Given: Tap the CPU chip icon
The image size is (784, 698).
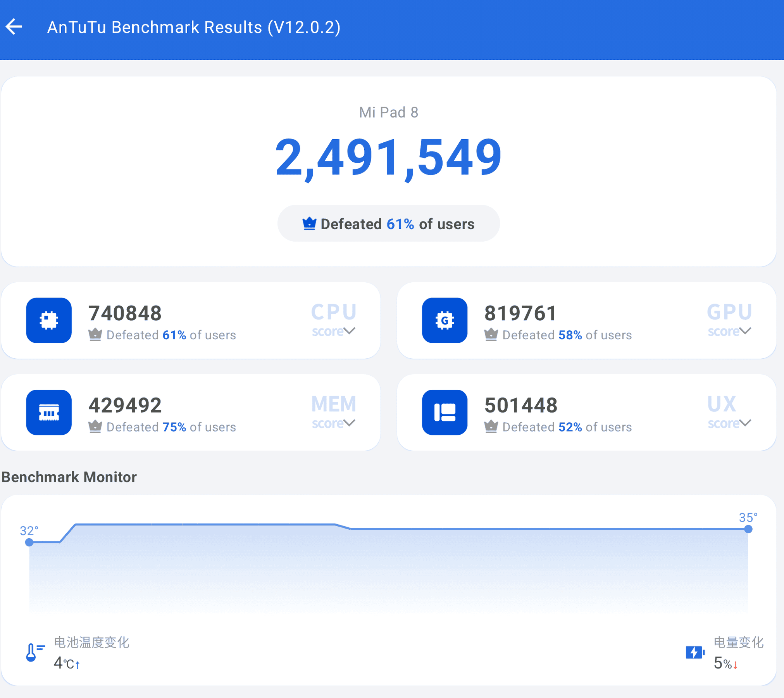Looking at the screenshot, I should [x=49, y=320].
